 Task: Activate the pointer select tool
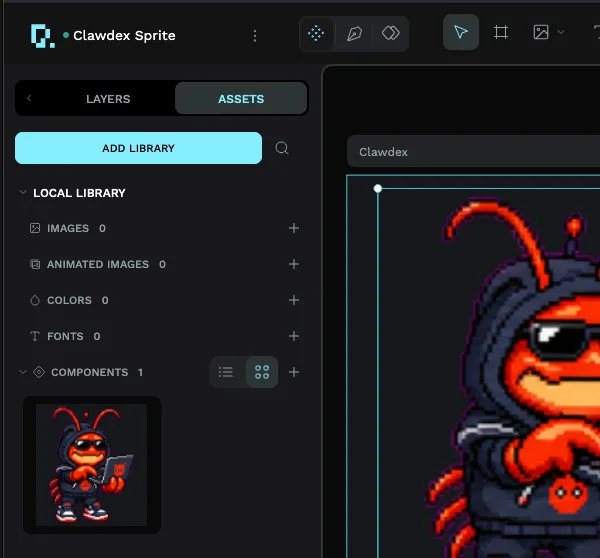(461, 32)
